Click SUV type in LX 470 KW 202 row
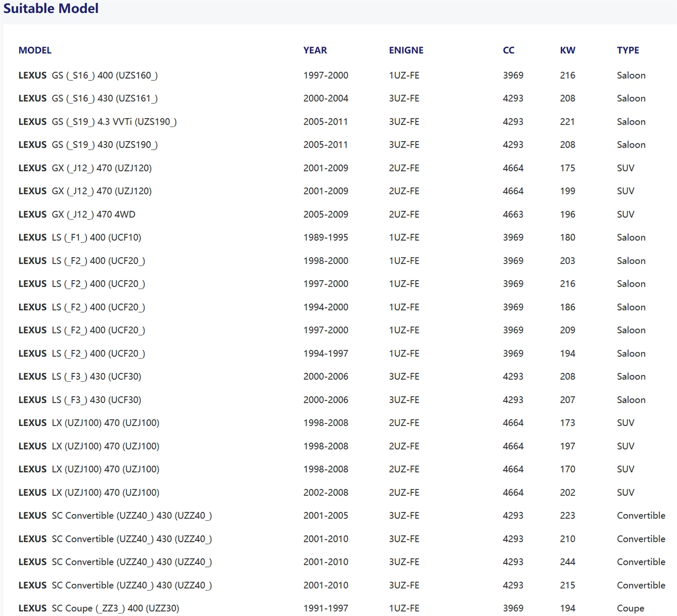 pyautogui.click(x=625, y=492)
